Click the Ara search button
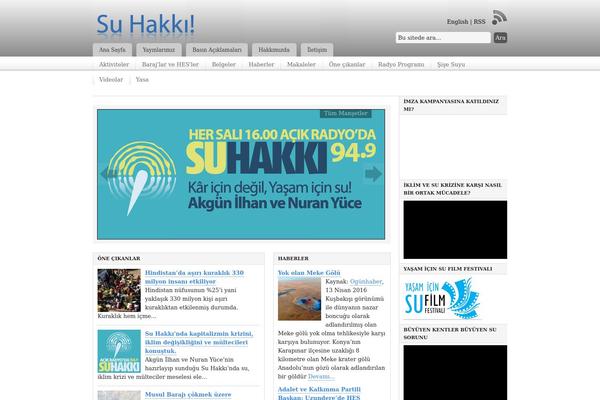The width and height of the screenshot is (600, 400). [500, 38]
